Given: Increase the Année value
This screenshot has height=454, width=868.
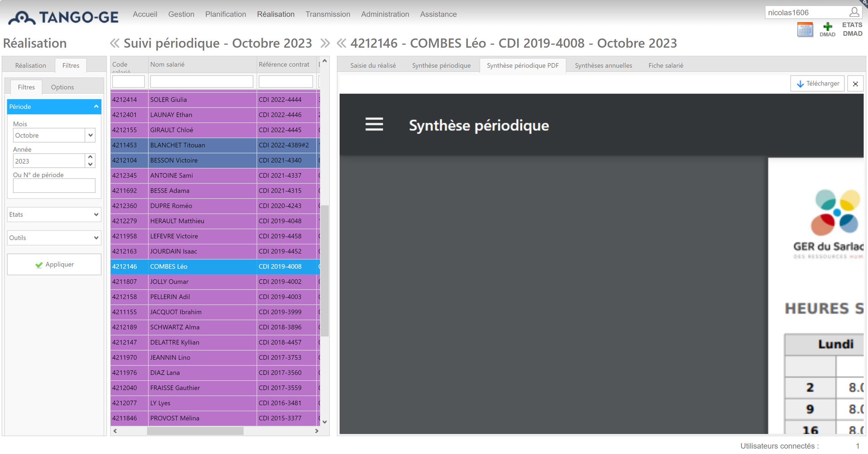Looking at the screenshot, I should tap(90, 157).
